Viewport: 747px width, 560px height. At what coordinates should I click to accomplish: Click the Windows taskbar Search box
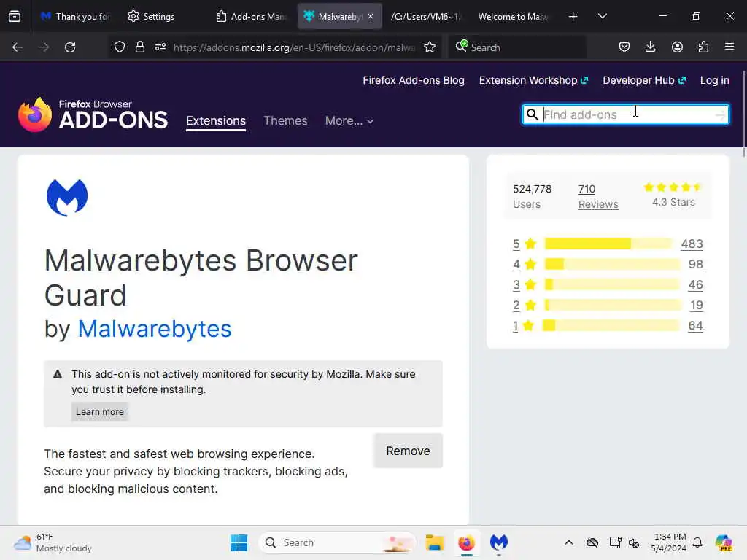tap(337, 542)
